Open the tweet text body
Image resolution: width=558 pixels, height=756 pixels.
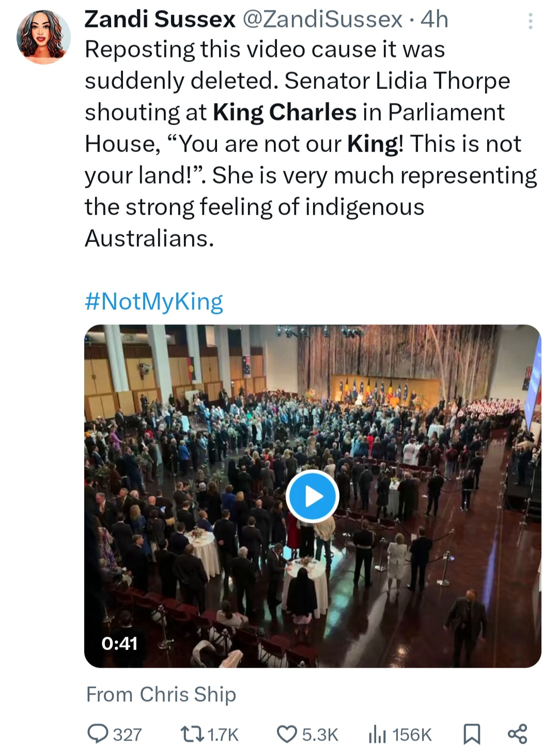310,144
